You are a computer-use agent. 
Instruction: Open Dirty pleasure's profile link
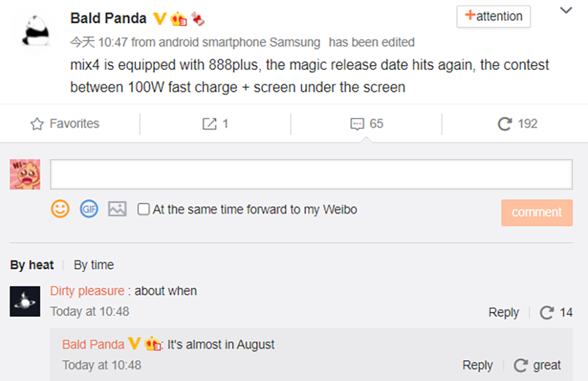click(87, 291)
